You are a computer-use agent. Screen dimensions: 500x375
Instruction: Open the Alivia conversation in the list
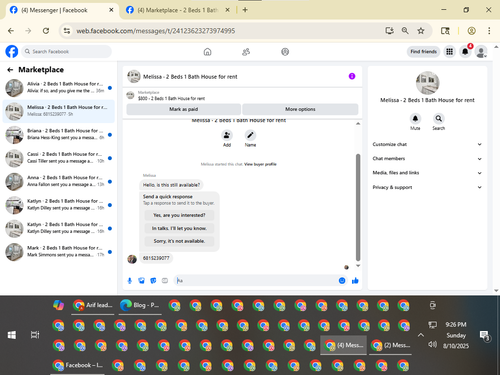click(x=59, y=88)
